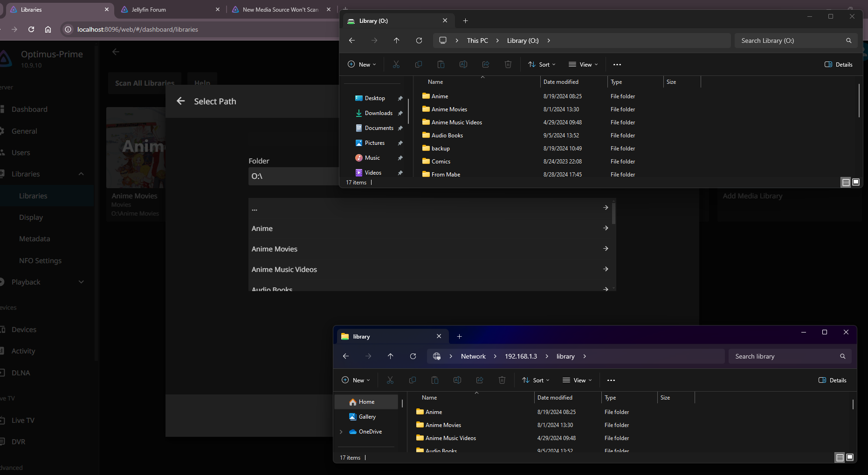868x475 pixels.
Task: Expand the OneDrive tree node
Action: 341,432
